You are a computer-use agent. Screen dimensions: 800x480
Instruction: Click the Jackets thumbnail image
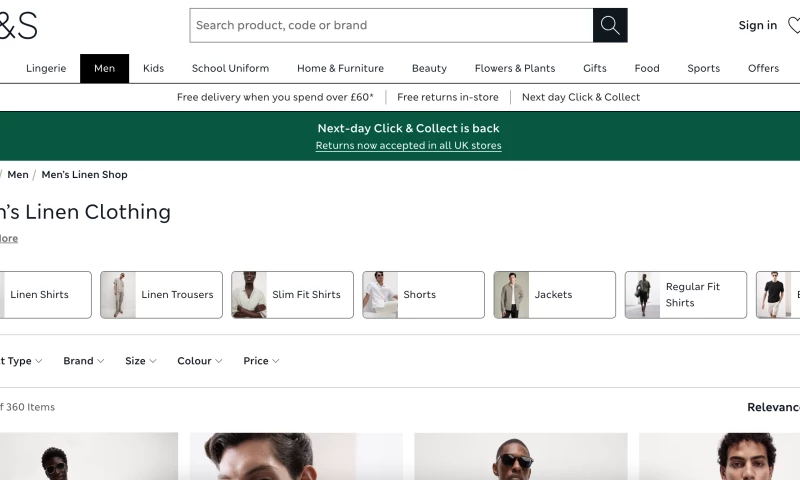[512, 295]
